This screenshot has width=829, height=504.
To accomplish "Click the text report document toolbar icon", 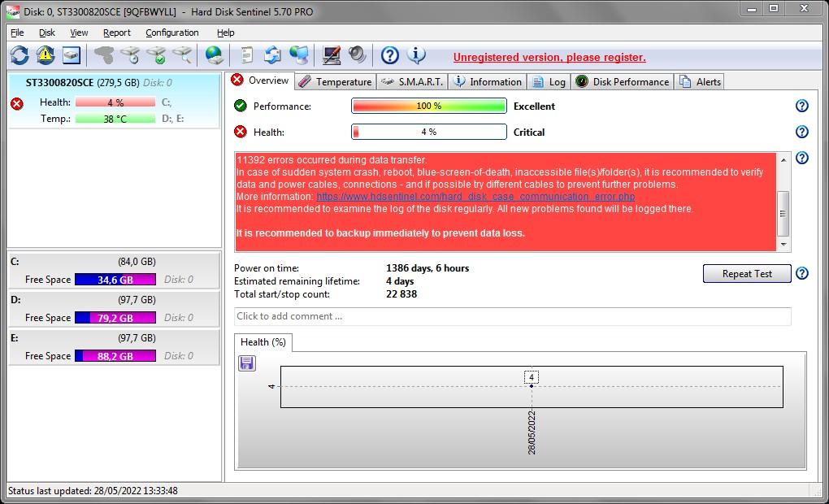I will point(246,55).
